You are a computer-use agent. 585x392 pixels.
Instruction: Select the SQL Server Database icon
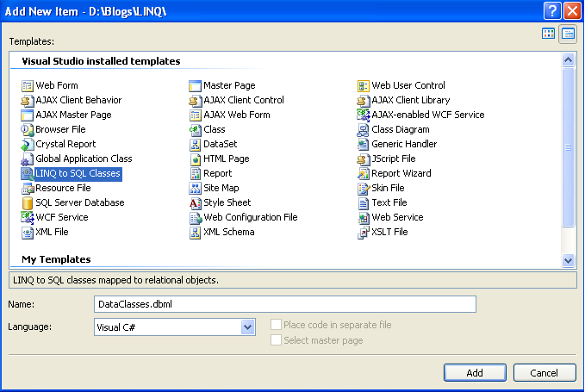27,203
